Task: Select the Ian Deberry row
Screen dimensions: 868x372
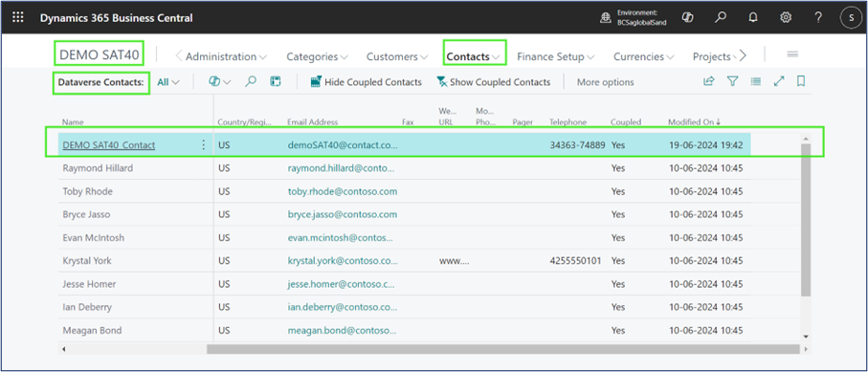Action: coord(404,307)
